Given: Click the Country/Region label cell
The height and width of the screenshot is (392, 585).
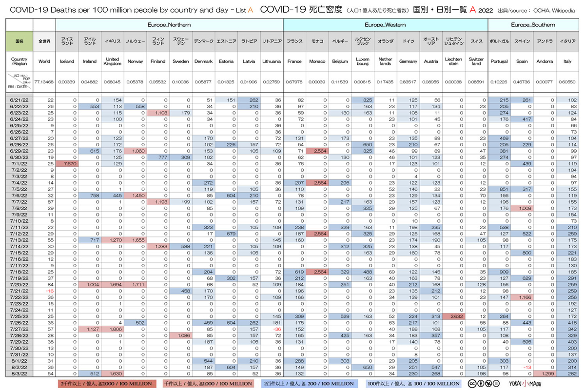Looking at the screenshot, I should point(19,62).
